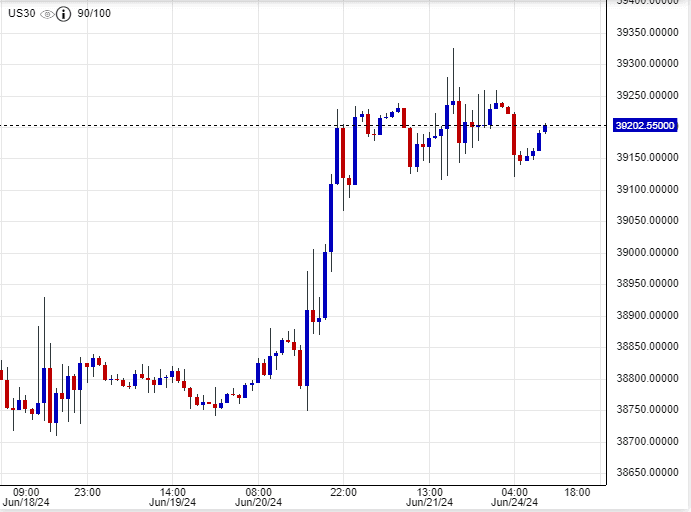This screenshot has width=691, height=512.
Task: Select the Jun/24/24 date label
Action: point(514,503)
